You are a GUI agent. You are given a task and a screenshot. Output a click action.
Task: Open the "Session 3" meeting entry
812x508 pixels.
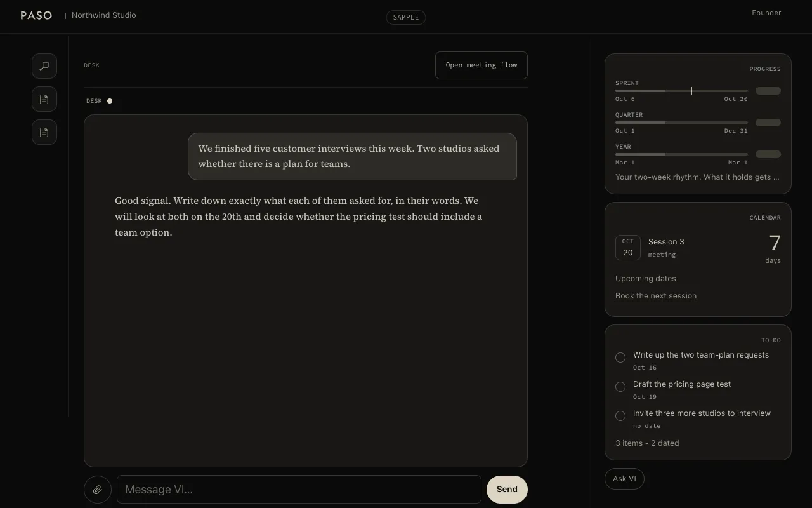[666, 247]
